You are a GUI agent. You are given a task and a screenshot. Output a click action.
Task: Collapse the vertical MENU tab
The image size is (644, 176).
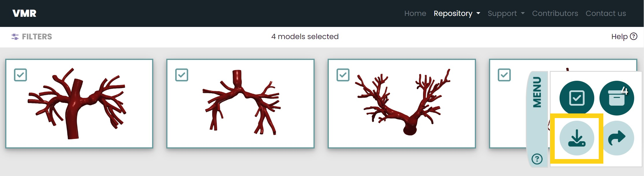[537, 92]
